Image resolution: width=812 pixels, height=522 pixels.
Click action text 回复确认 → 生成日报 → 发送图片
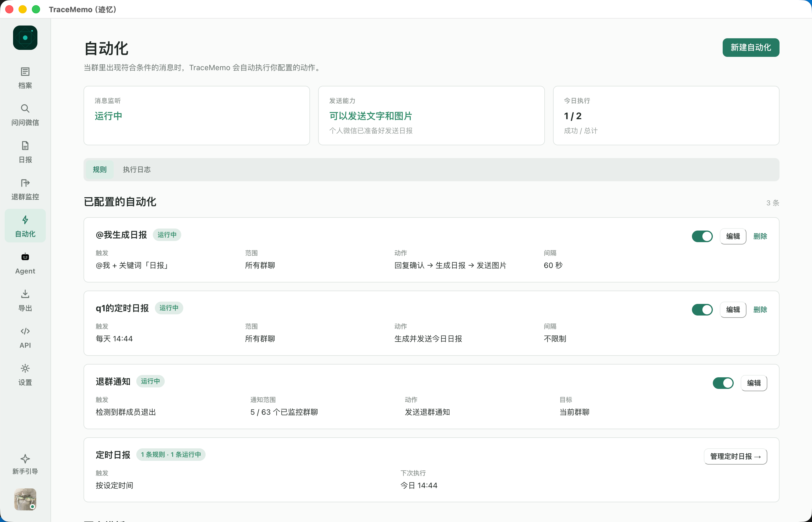450,265
